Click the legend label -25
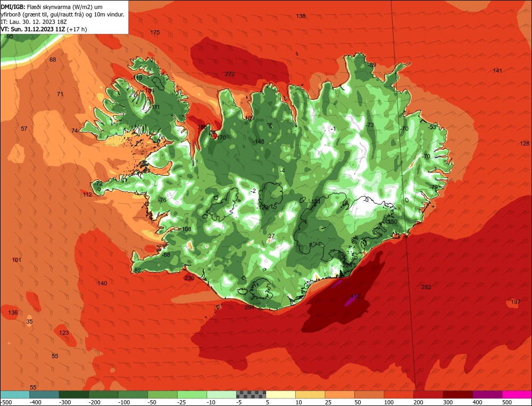This screenshot has width=532, height=406. click(x=182, y=402)
